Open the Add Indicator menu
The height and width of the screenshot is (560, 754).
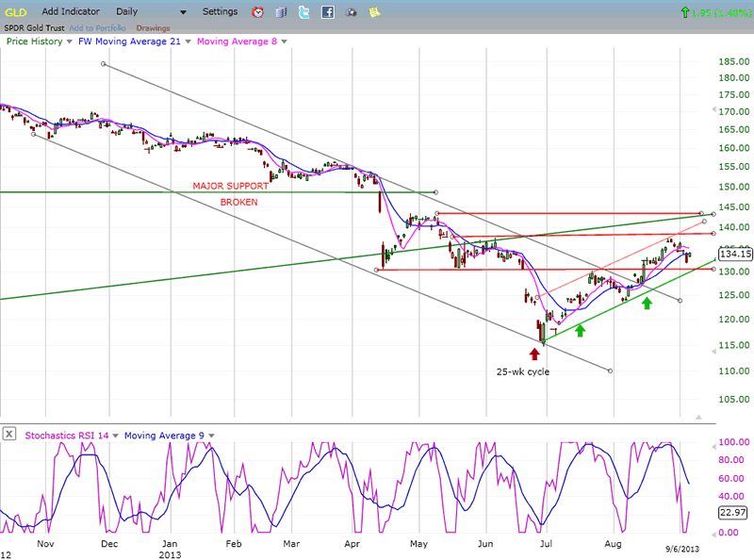coord(74,12)
